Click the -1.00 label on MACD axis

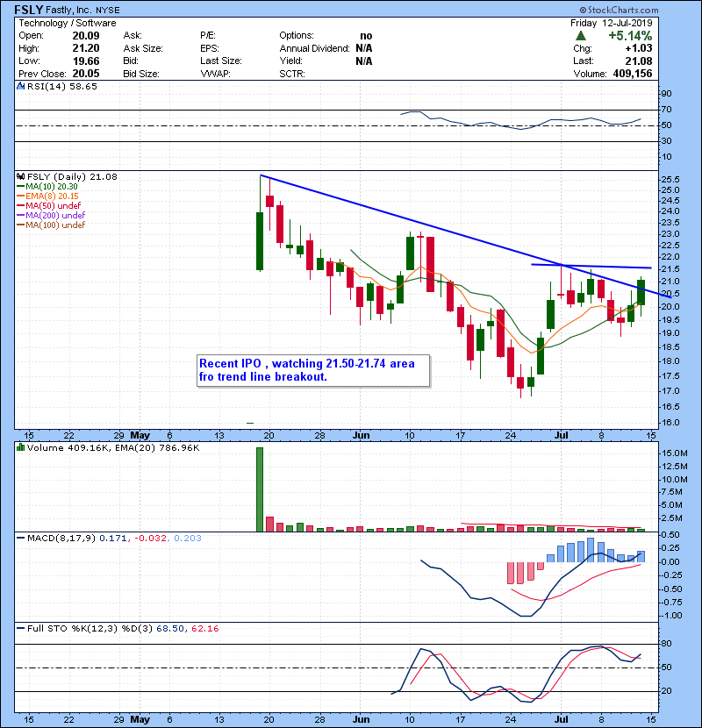671,616
